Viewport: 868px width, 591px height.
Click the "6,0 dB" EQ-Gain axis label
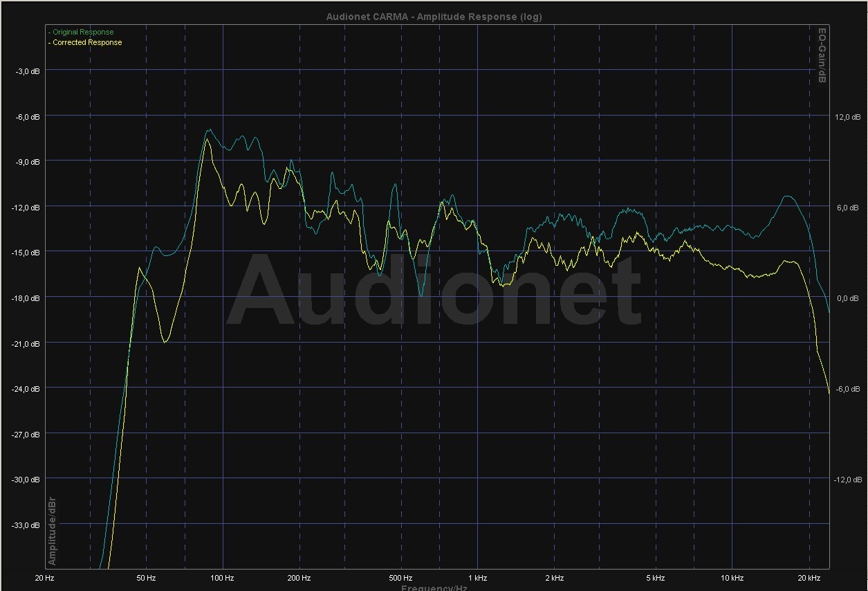click(849, 208)
